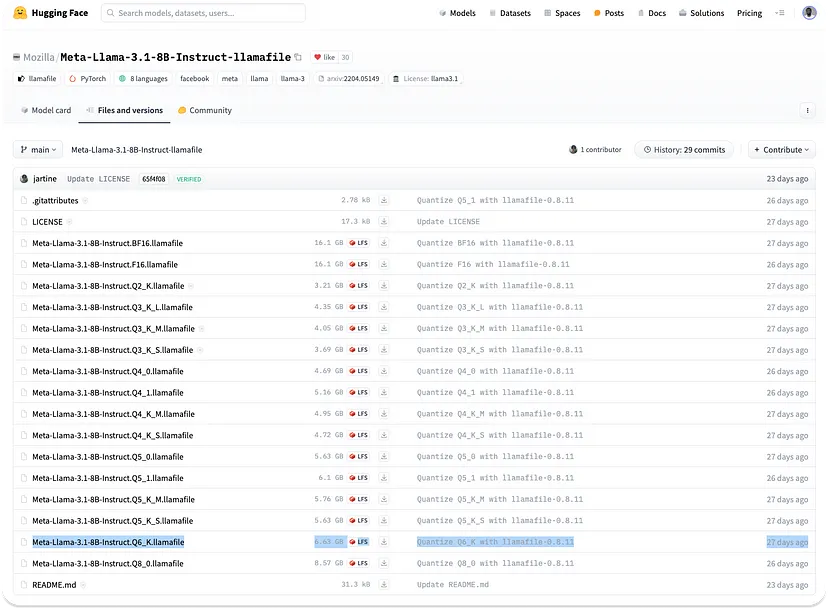Click the download icon for README.md
Viewport: 828px width, 609px height.
point(384,585)
